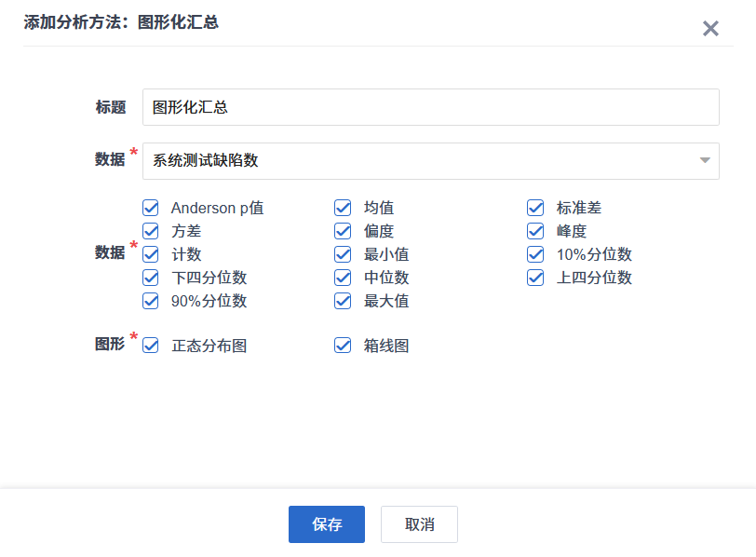Image resolution: width=756 pixels, height=557 pixels.
Task: Uncheck the 下四分位数 checkbox
Action: 151,278
